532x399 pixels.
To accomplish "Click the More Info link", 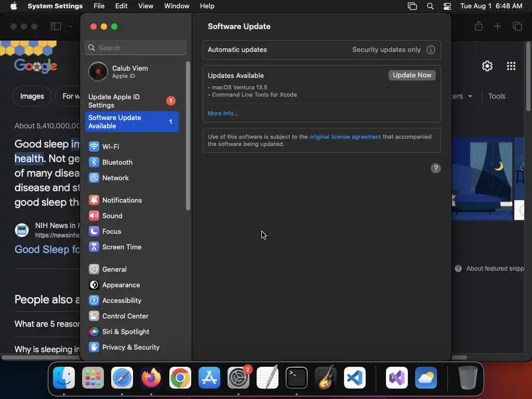I will pos(223,113).
